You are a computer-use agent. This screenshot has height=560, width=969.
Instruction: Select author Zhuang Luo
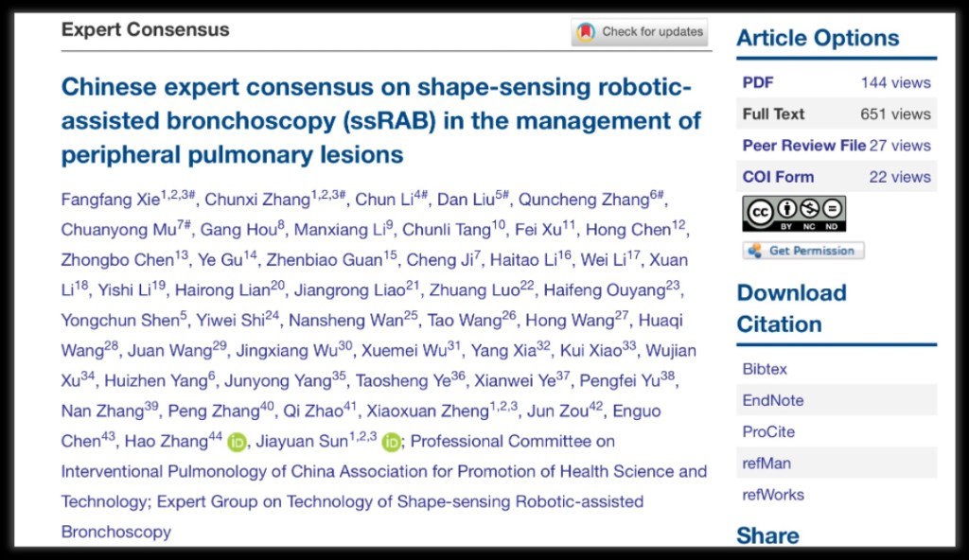point(475,290)
